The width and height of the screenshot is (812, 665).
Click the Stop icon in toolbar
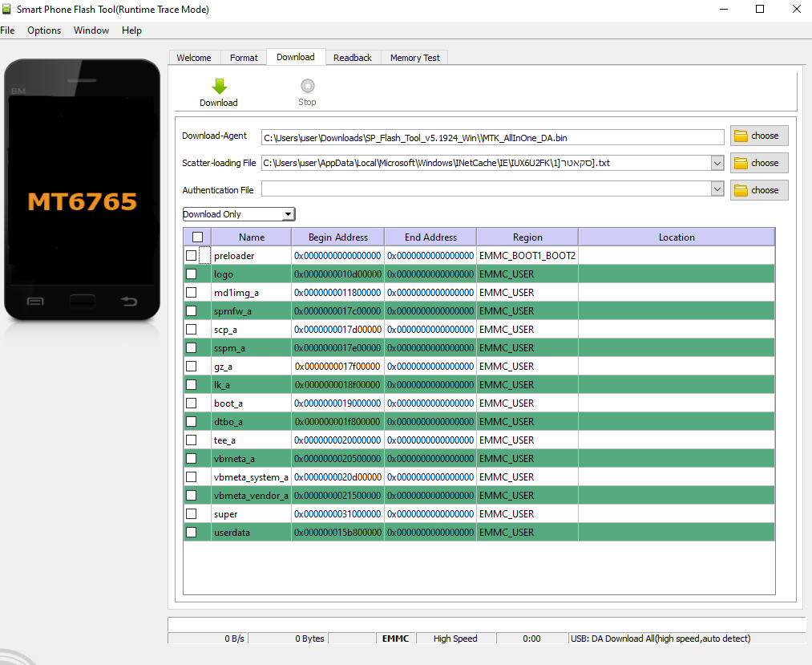coord(307,86)
